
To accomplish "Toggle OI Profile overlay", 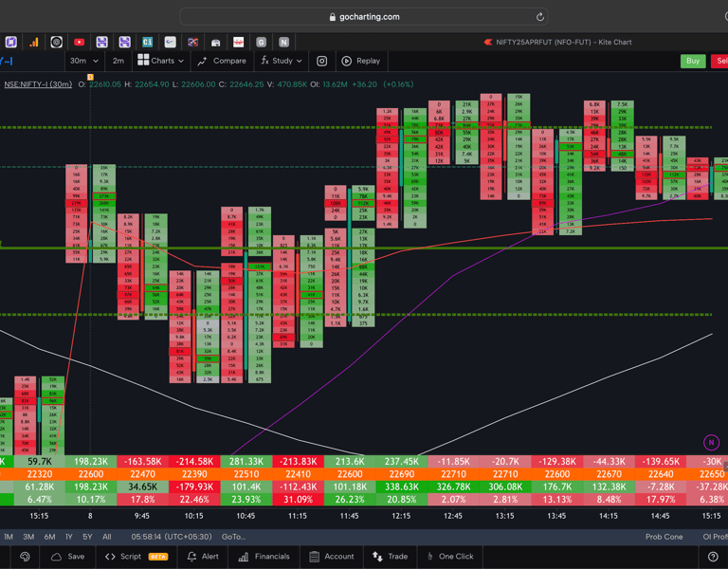I will [715, 537].
